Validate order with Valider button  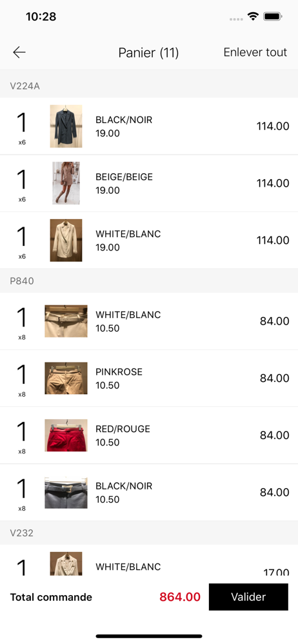click(x=248, y=597)
